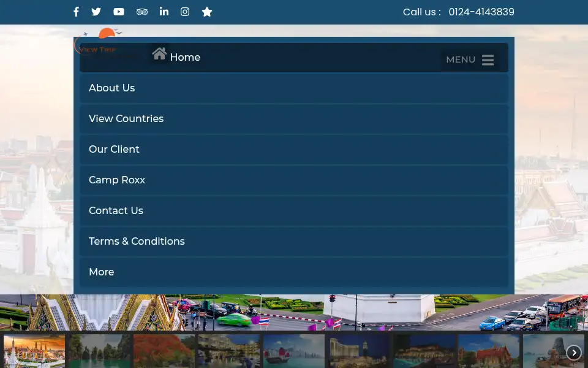Open the Contact Us menu item
The width and height of the screenshot is (588, 368).
(294, 210)
